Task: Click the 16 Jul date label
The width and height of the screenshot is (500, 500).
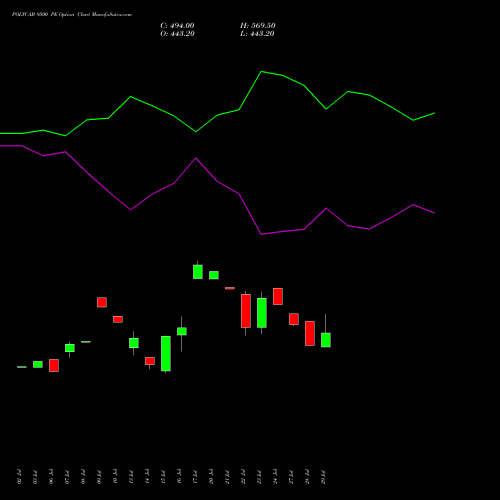Action: click(x=179, y=477)
